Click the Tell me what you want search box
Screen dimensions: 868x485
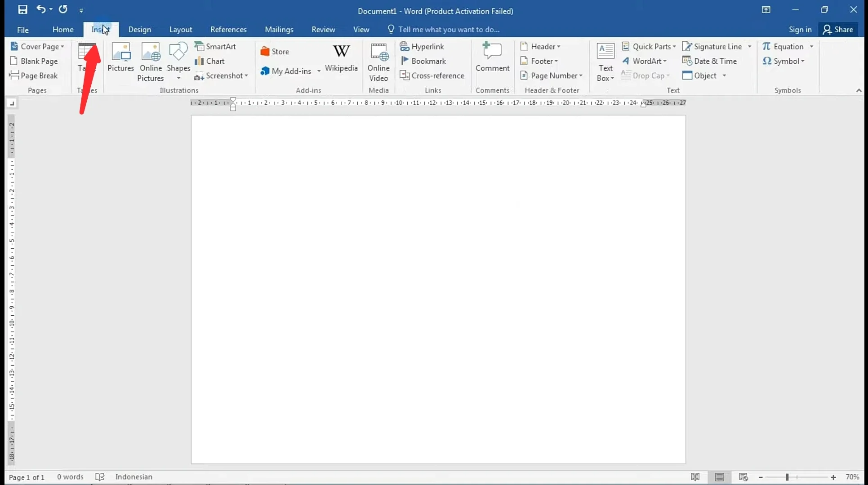click(x=444, y=30)
